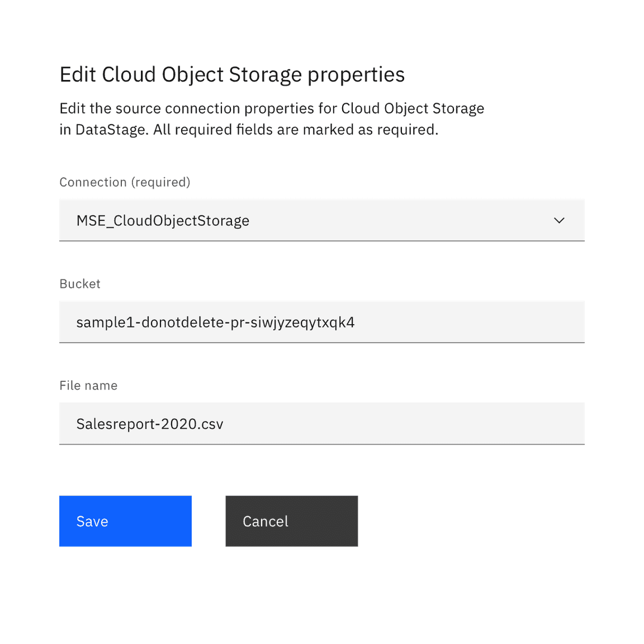This screenshot has width=644, height=644.
Task: Click the sample1-donotdelete bucket name text
Action: 215,323
